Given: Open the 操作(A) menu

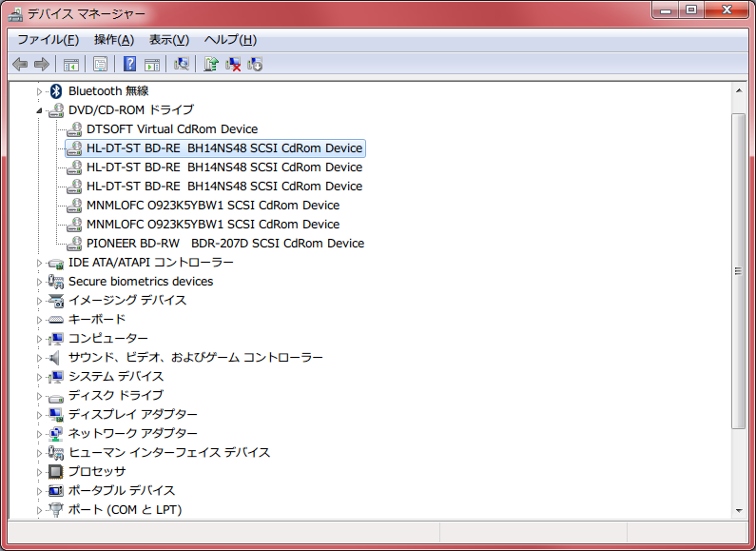Looking at the screenshot, I should click(114, 40).
